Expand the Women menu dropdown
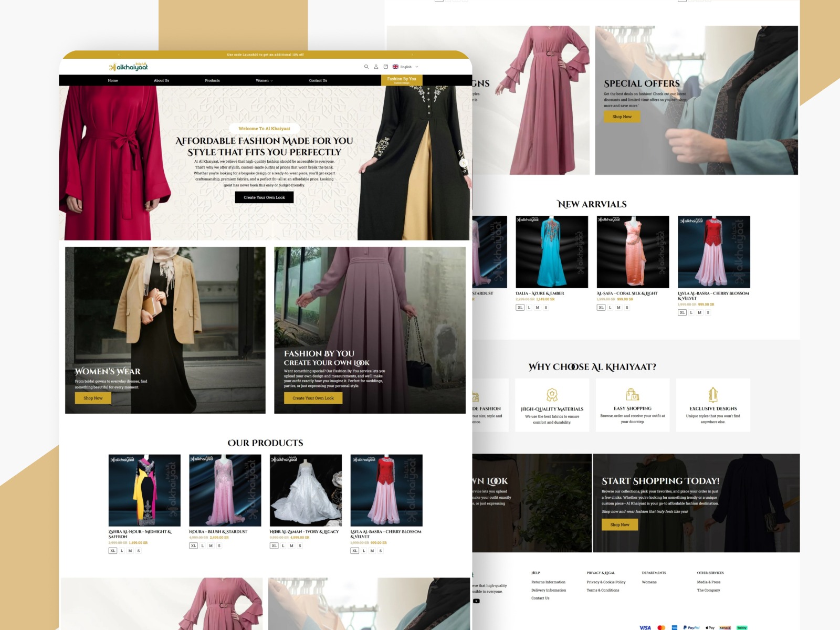 click(x=264, y=80)
